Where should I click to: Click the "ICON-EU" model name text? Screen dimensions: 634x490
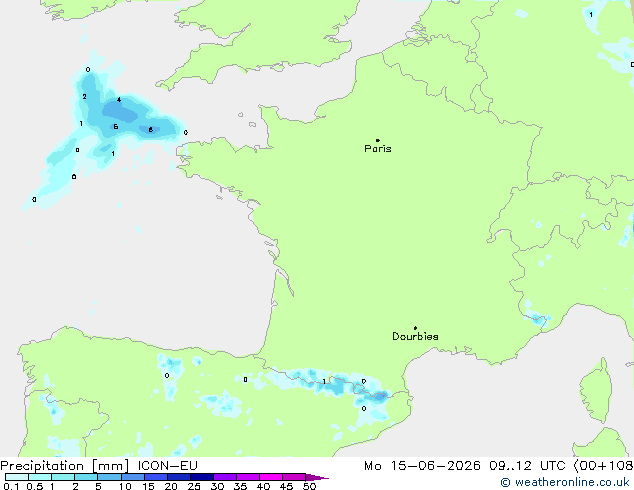[x=168, y=466]
